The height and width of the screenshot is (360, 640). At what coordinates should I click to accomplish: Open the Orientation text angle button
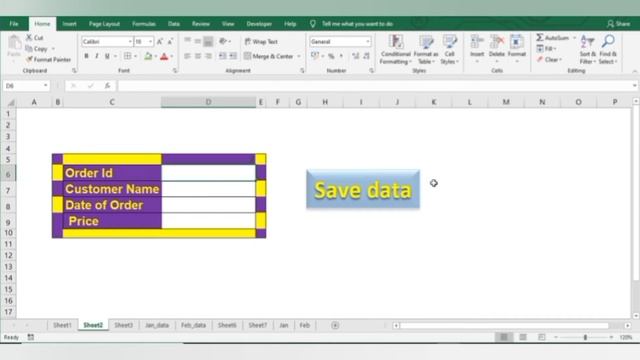pyautogui.click(x=224, y=41)
